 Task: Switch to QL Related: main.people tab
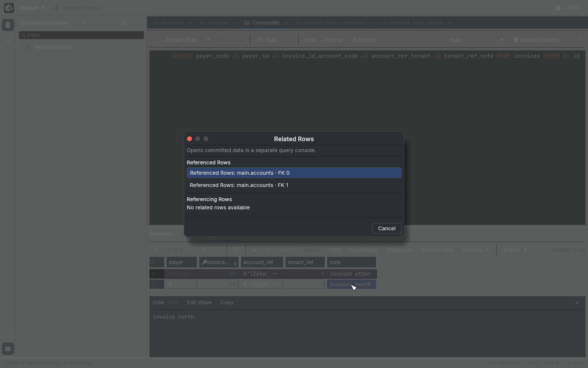(412, 23)
